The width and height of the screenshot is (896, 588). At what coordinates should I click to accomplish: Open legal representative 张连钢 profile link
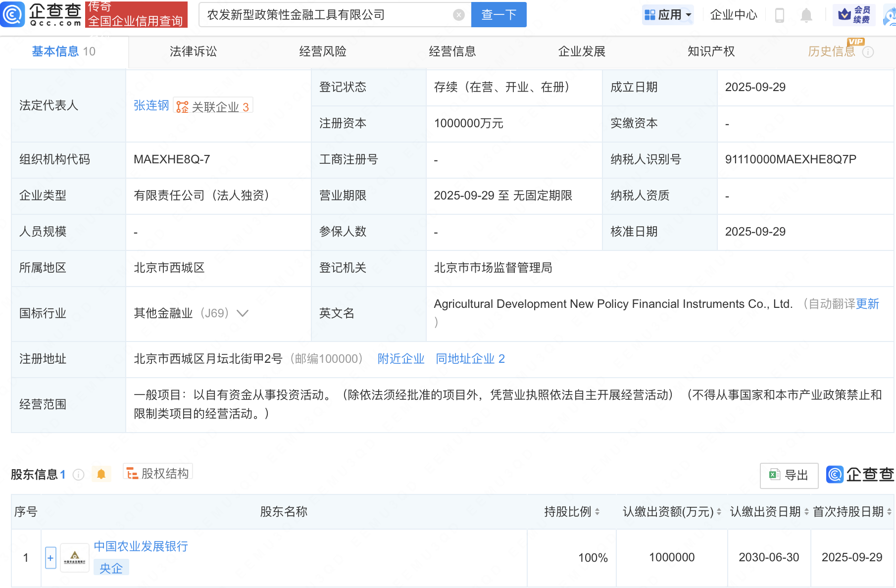[151, 105]
